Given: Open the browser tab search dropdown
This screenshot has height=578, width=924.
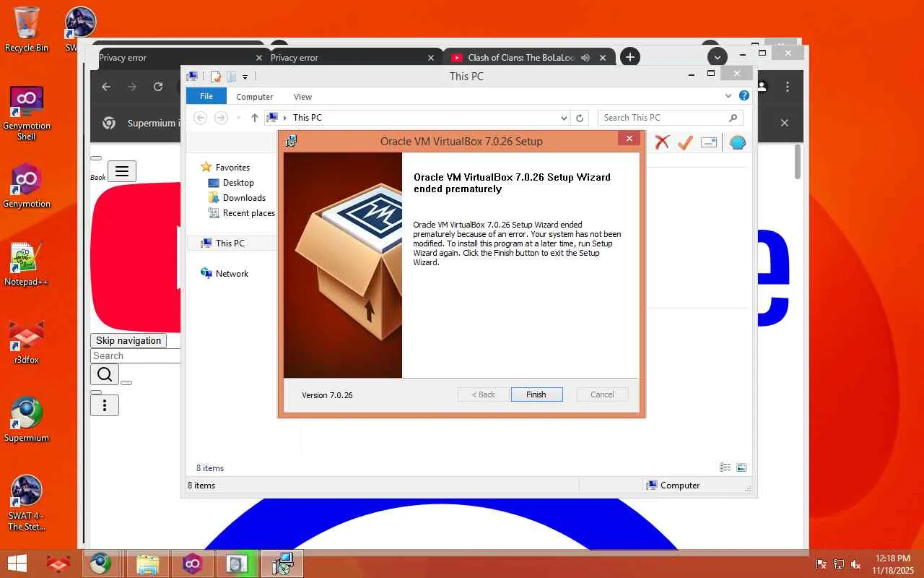Looking at the screenshot, I should point(717,57).
